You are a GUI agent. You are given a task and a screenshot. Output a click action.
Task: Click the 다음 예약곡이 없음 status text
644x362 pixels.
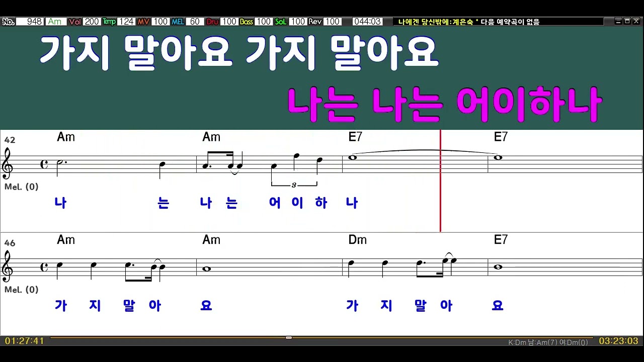tap(510, 22)
